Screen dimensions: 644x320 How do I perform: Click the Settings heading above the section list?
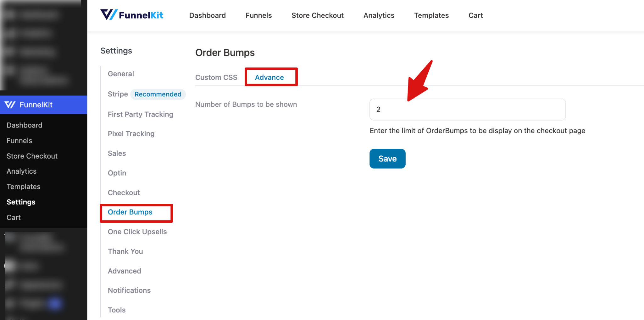(116, 51)
